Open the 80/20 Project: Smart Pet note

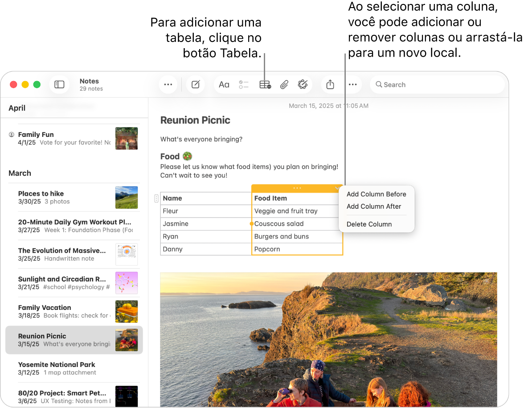tap(74, 396)
